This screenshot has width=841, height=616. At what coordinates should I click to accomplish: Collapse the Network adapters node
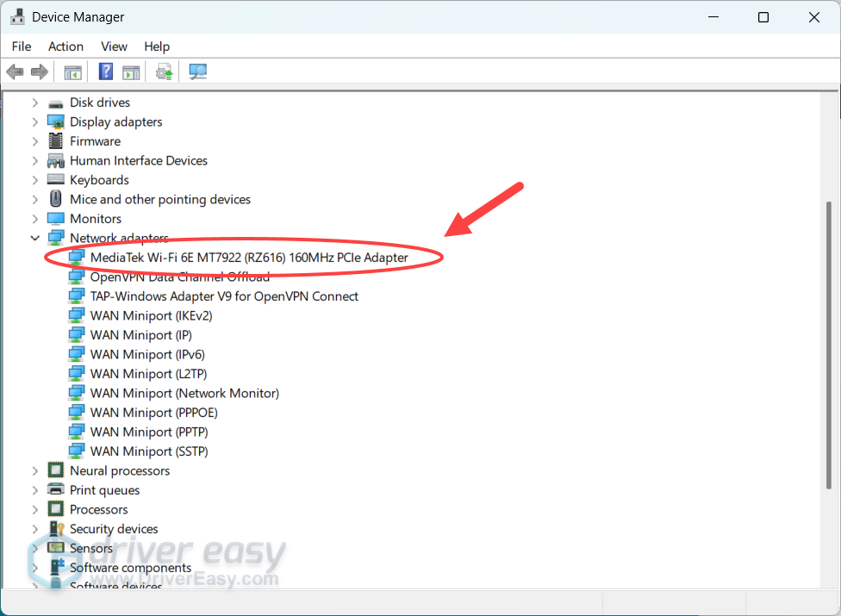pos(34,238)
